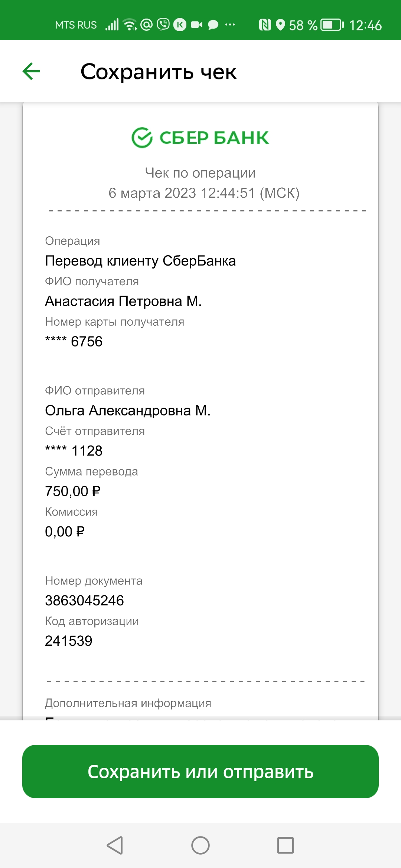Tap the three-dots notification overflow

[230, 25]
